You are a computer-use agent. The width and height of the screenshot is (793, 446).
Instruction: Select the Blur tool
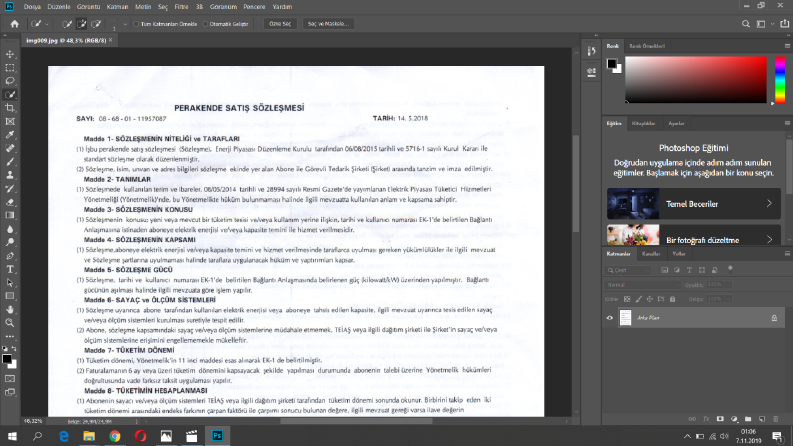[x=10, y=229]
